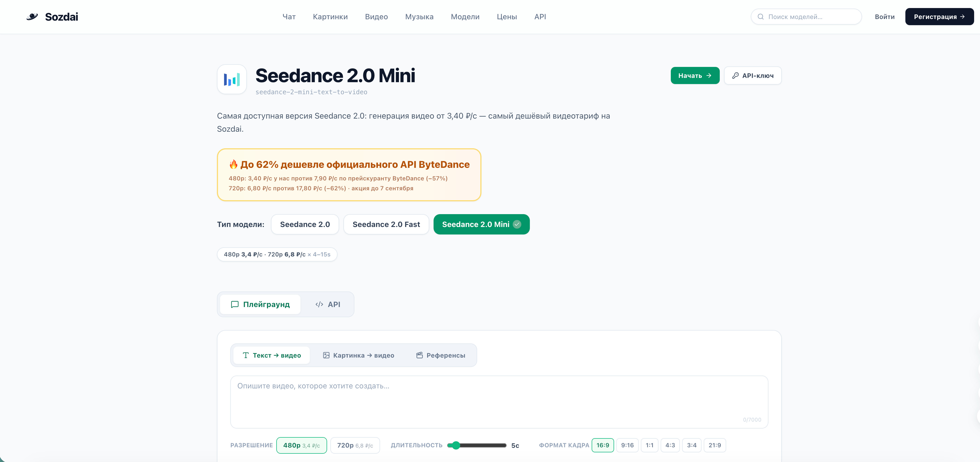Click the API-ключ button
The image size is (980, 462).
[752, 75]
